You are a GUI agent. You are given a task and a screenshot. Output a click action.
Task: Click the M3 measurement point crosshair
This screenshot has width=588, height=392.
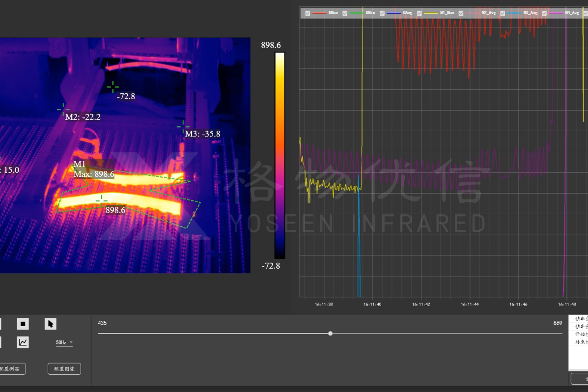tap(183, 126)
